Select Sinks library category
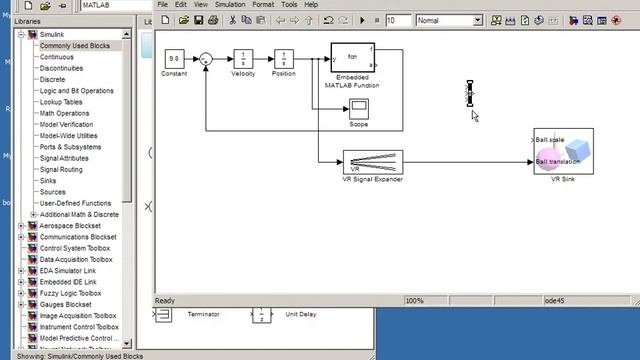This screenshot has width=640, height=360. pos(48,180)
